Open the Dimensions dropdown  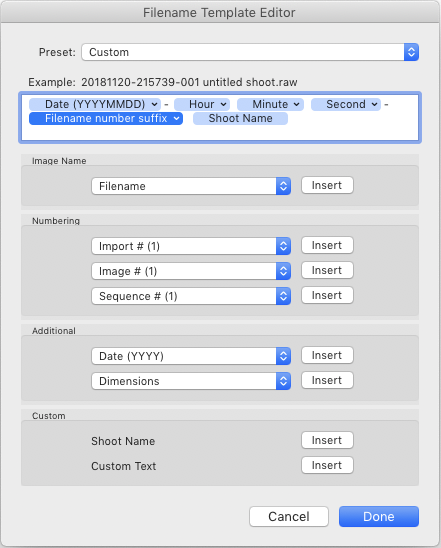pyautogui.click(x=191, y=381)
